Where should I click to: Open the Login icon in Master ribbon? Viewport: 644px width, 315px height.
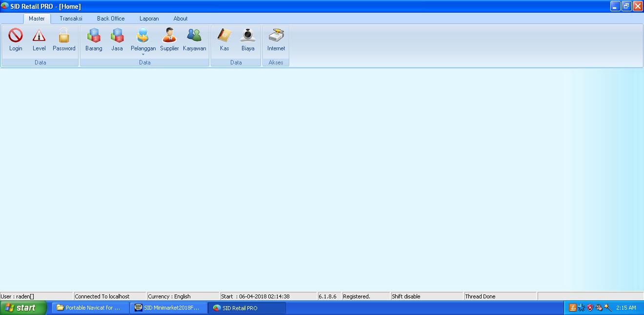(16, 40)
